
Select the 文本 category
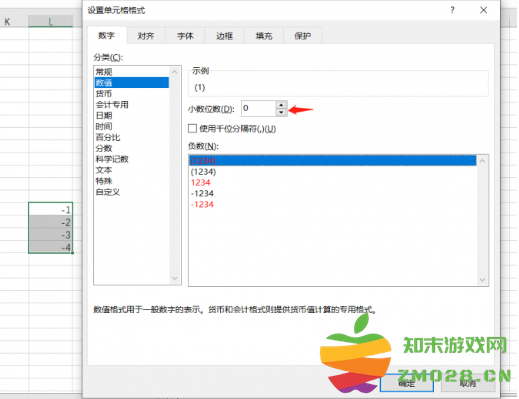(132, 170)
